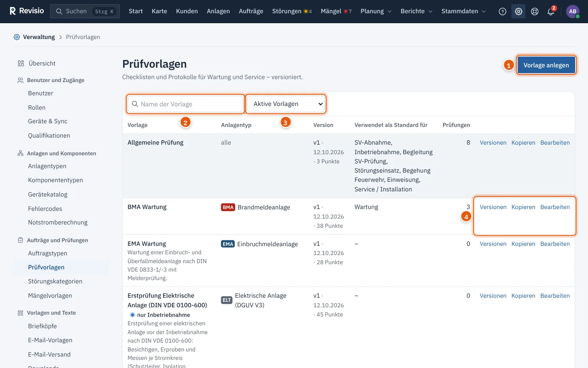Expand the Stammdaten dropdown menu
This screenshot has width=588, height=368.
point(463,11)
